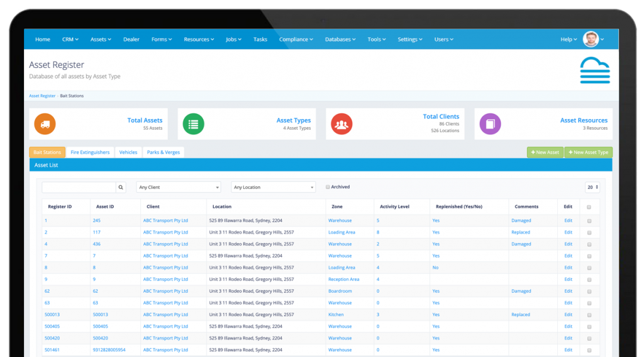644x357 pixels.
Task: Open the Any Client dropdown
Action: click(x=179, y=187)
